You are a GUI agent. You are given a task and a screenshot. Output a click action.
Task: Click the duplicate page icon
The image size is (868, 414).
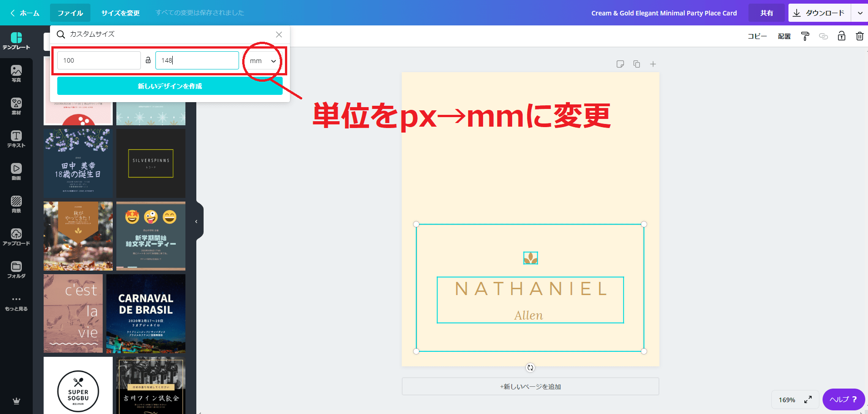(637, 64)
